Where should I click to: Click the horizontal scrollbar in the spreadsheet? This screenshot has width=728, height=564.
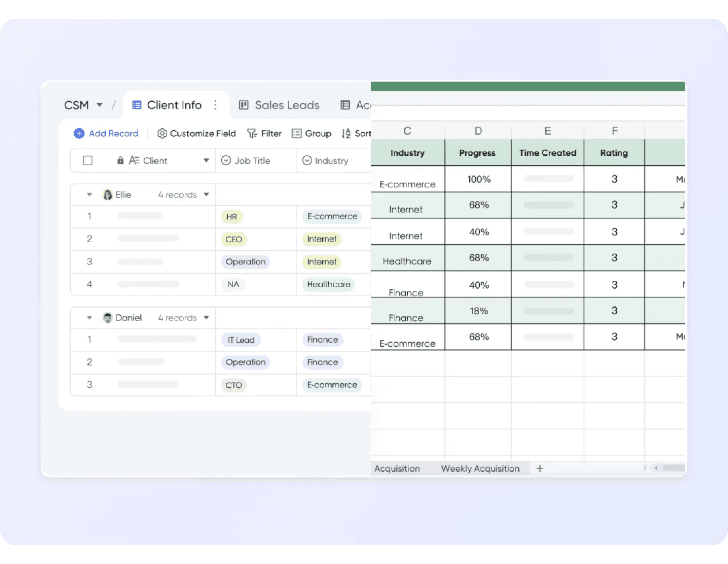673,468
